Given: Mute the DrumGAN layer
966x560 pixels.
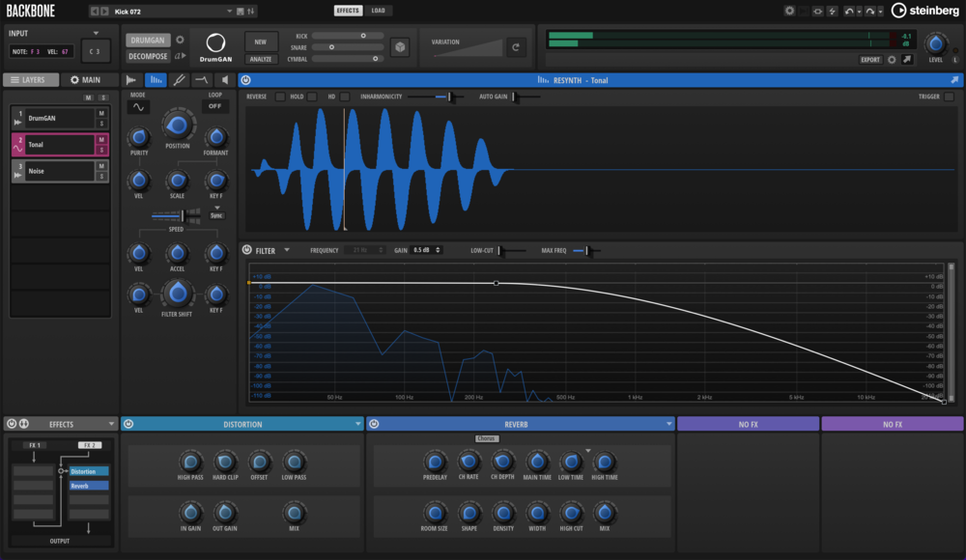Looking at the screenshot, I should click(100, 113).
